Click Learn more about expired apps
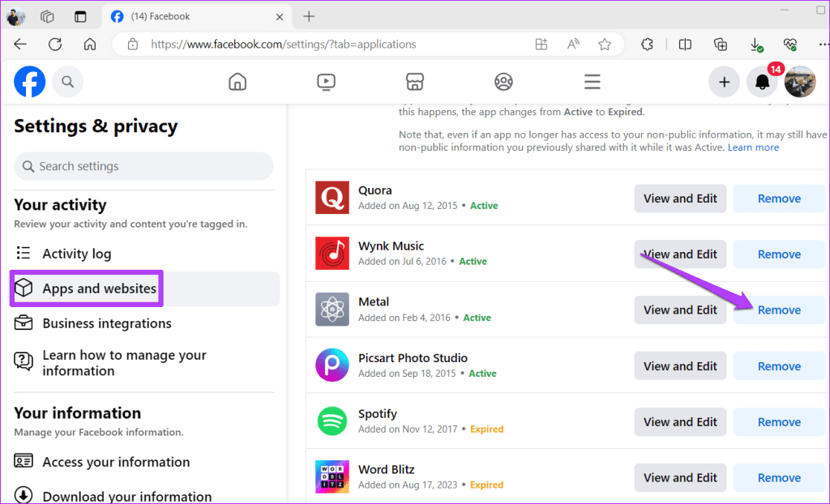The image size is (830, 504). click(x=753, y=147)
